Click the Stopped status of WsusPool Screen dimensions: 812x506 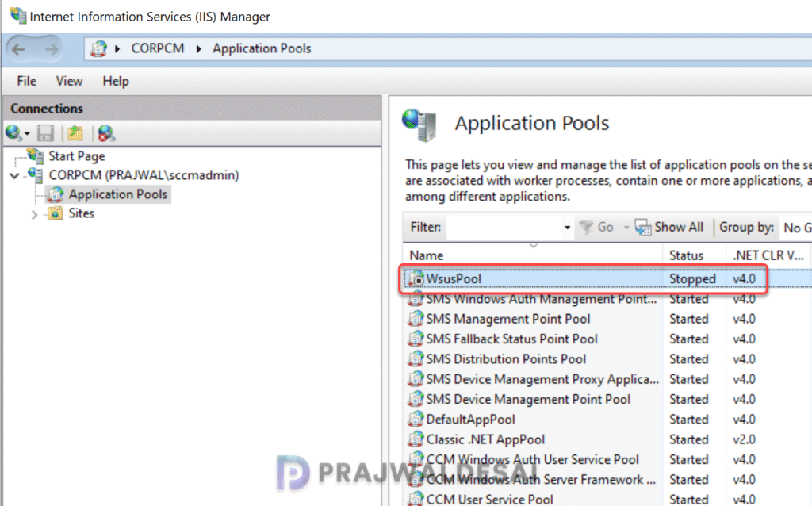point(692,279)
